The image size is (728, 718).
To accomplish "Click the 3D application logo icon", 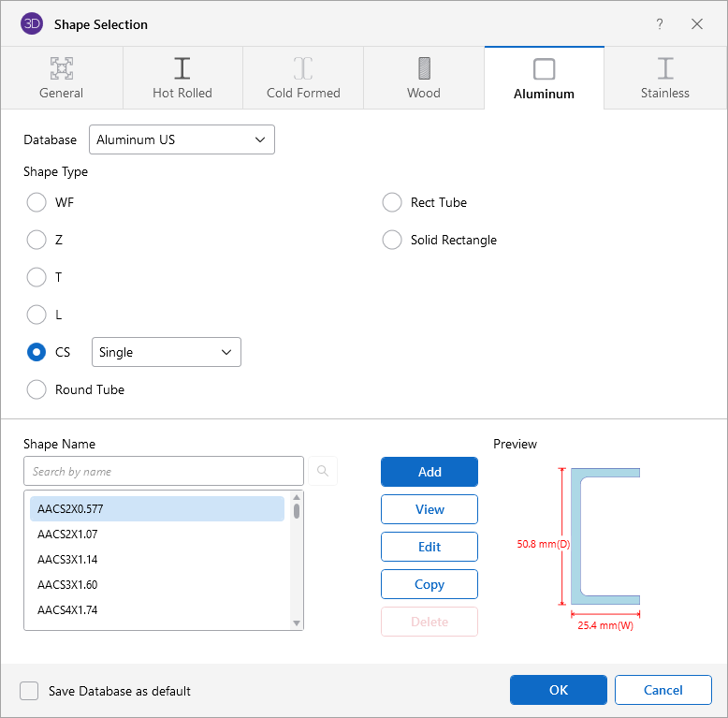I will point(32,24).
